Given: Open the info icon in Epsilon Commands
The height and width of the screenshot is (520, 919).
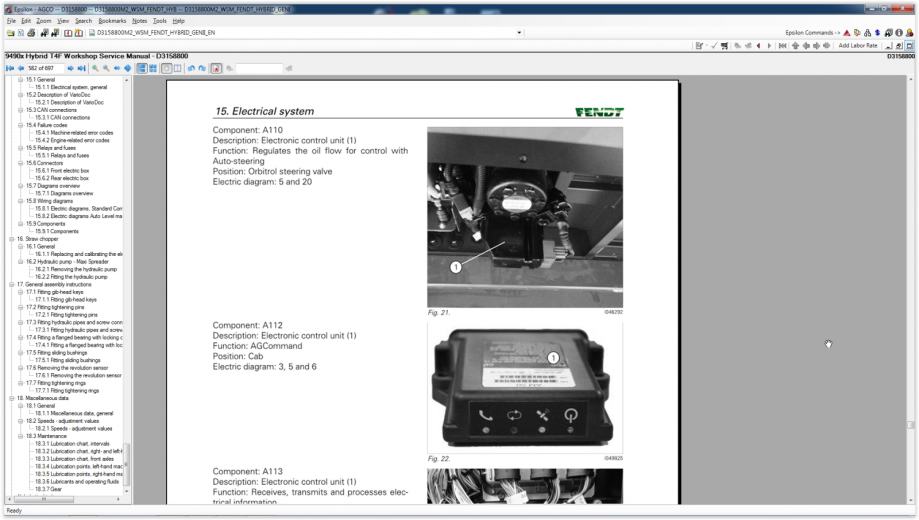Looking at the screenshot, I should pos(899,33).
